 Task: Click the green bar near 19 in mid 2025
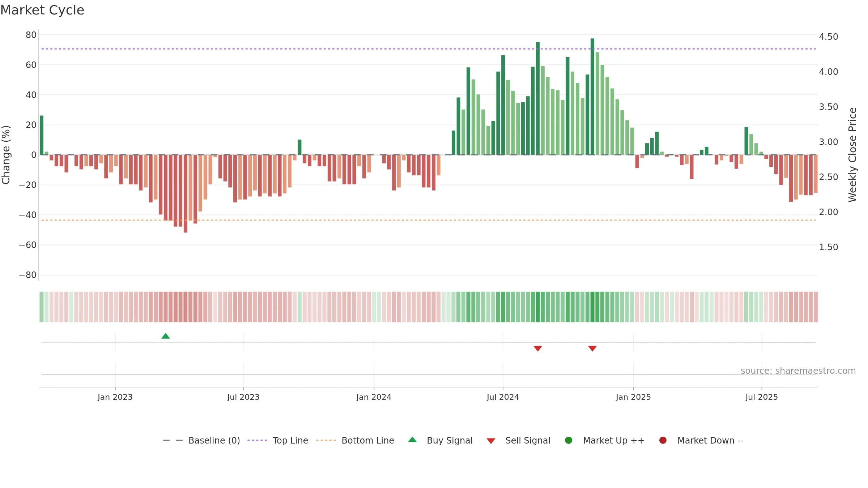click(x=746, y=141)
